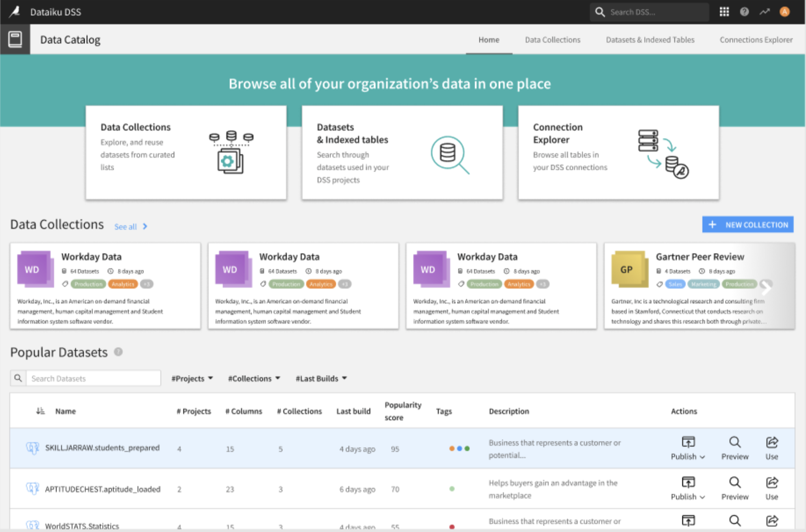Viewport: 806px width, 532px height.
Task: Preview the WorldSTATS.Statistics dataset
Action: (734, 521)
